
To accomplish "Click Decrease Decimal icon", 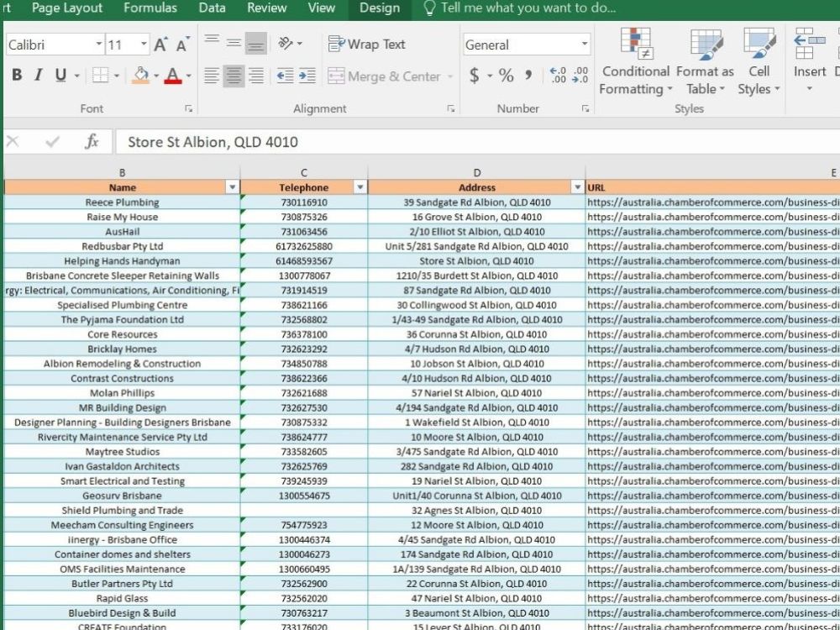I will 580,75.
